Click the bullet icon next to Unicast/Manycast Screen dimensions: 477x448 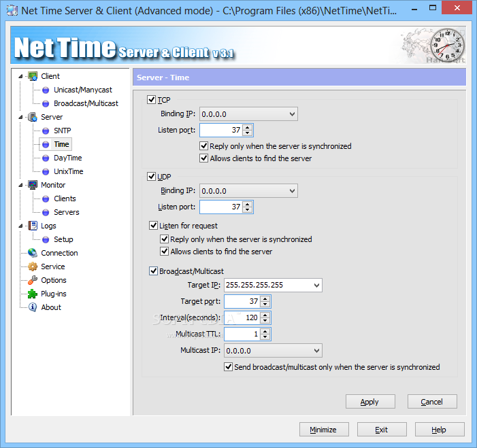46,90
